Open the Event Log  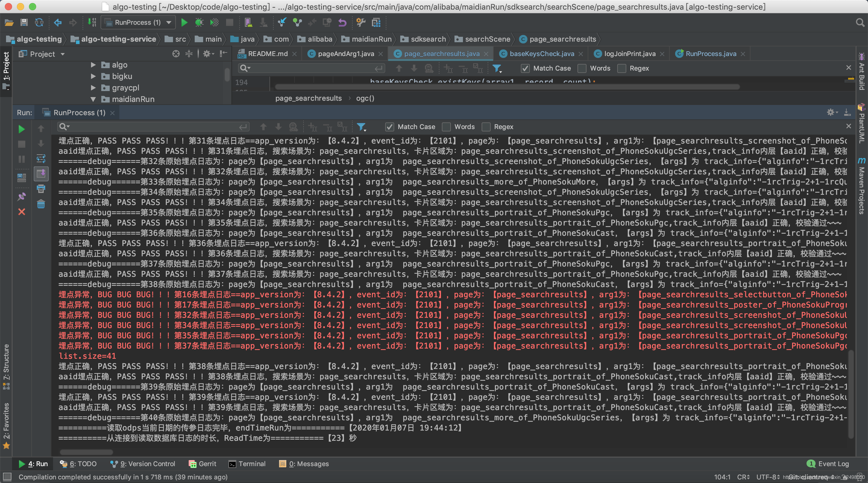point(828,464)
